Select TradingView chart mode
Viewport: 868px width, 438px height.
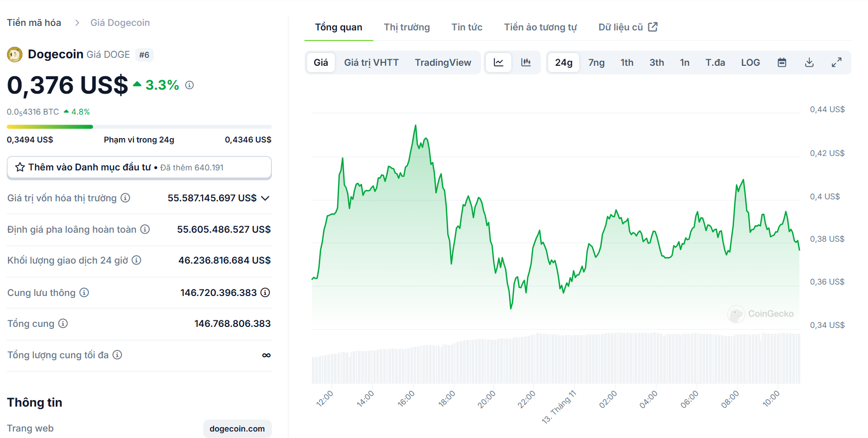click(x=443, y=62)
